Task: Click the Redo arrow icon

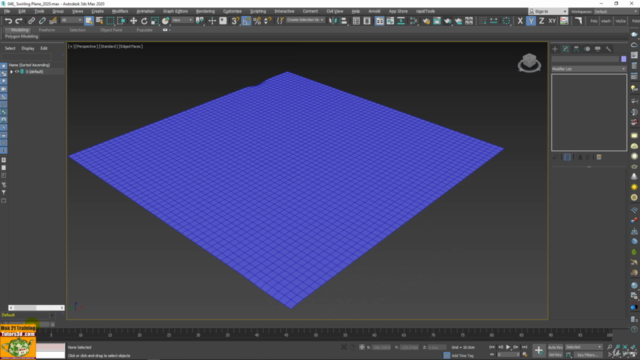Action: (19, 21)
